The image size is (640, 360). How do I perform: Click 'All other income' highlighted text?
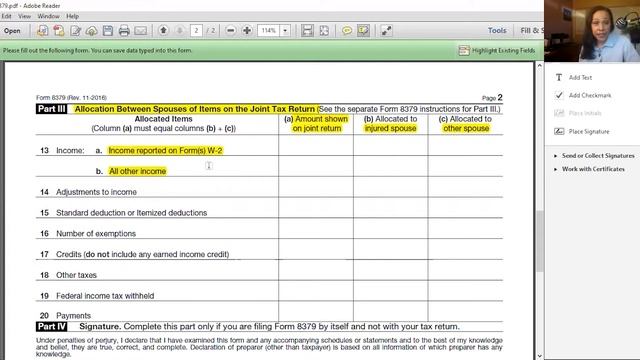tap(138, 171)
